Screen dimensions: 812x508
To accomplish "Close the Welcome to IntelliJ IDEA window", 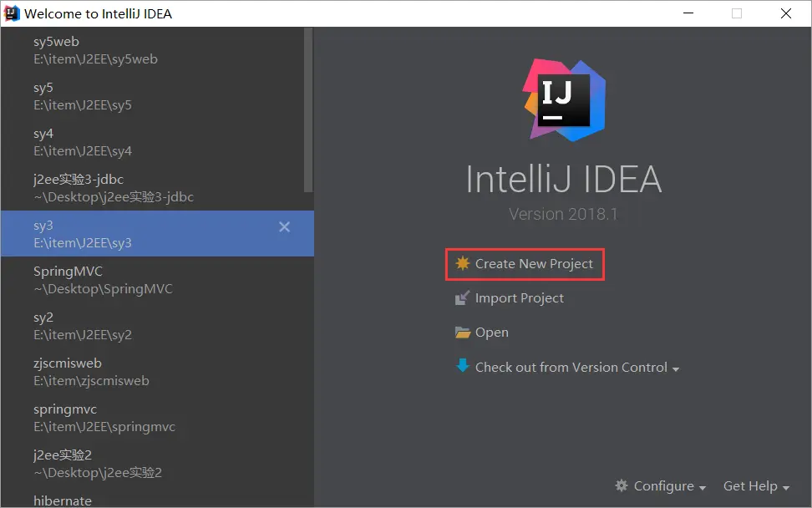I will click(x=785, y=13).
